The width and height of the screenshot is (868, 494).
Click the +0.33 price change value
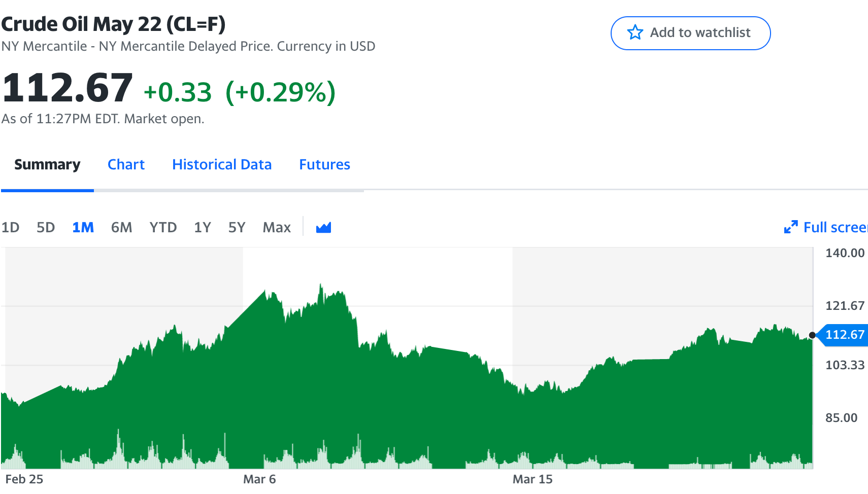click(x=178, y=92)
